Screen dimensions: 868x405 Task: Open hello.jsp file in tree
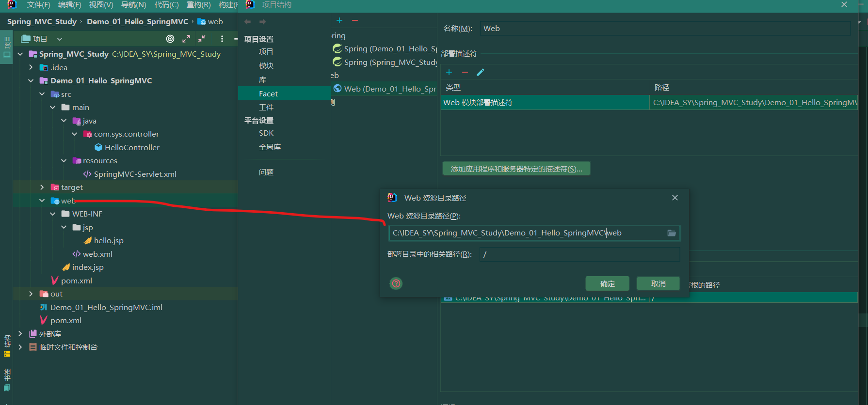pyautogui.click(x=104, y=240)
